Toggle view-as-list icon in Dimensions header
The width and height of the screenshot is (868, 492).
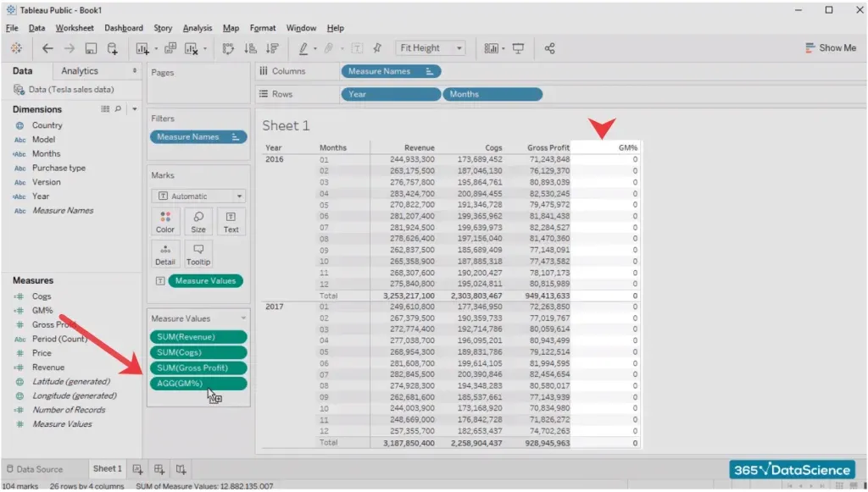click(105, 109)
